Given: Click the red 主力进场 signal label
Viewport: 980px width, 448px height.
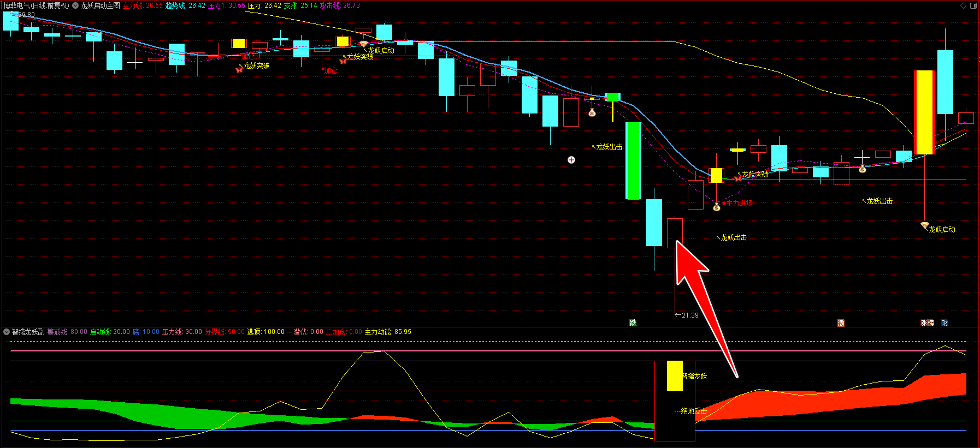Looking at the screenshot, I should [739, 203].
